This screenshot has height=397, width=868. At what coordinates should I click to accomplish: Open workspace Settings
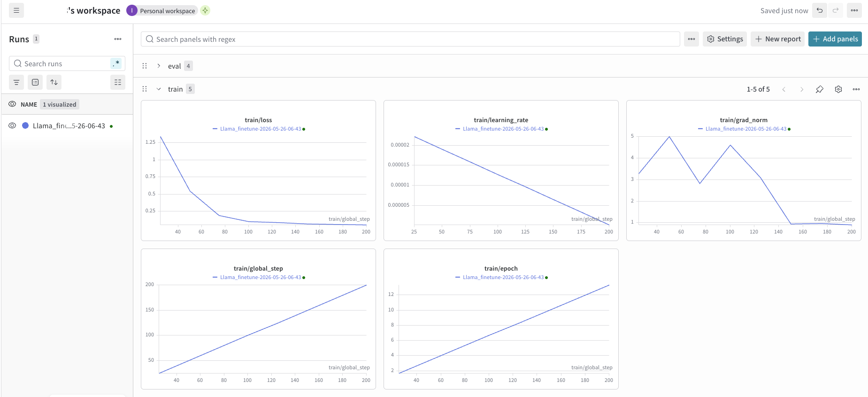click(725, 39)
